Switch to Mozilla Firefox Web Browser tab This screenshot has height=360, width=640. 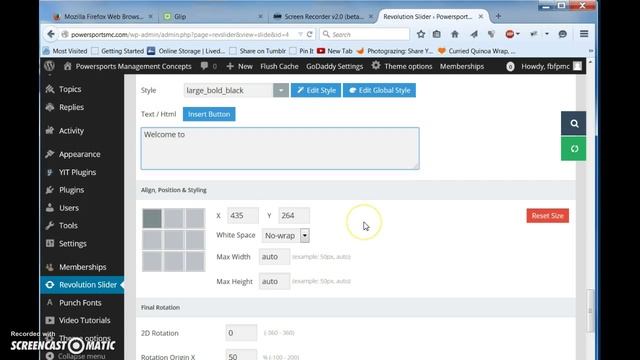102,16
